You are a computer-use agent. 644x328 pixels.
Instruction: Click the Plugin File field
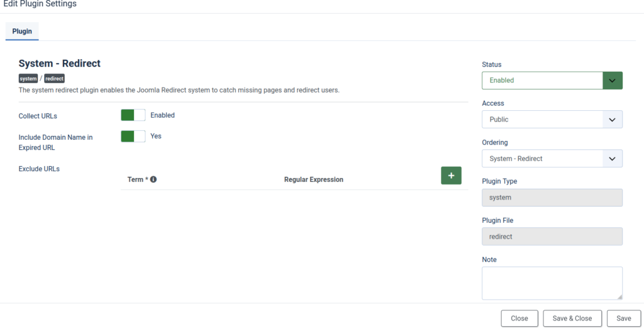point(552,237)
